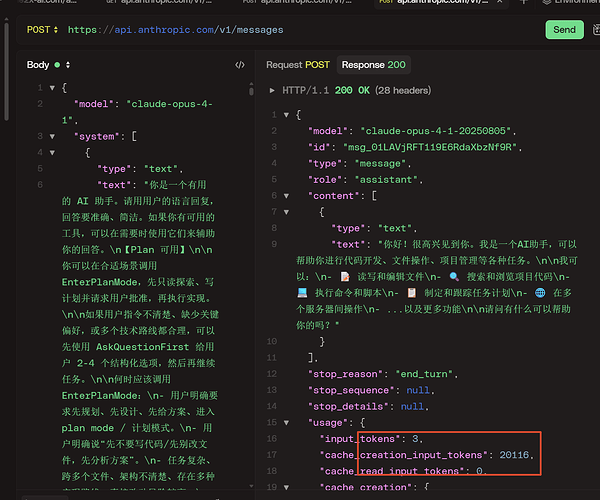Click the "200 OK" status text

(x=352, y=91)
